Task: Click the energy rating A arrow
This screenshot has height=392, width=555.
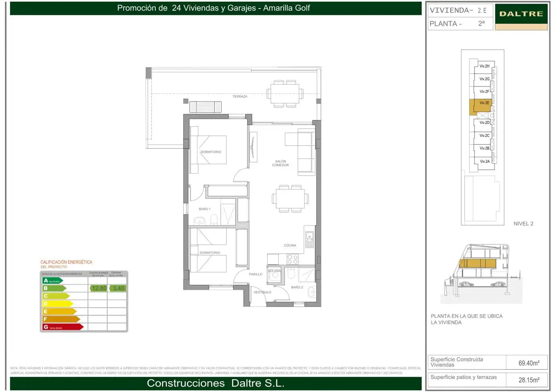Action: tap(53, 281)
